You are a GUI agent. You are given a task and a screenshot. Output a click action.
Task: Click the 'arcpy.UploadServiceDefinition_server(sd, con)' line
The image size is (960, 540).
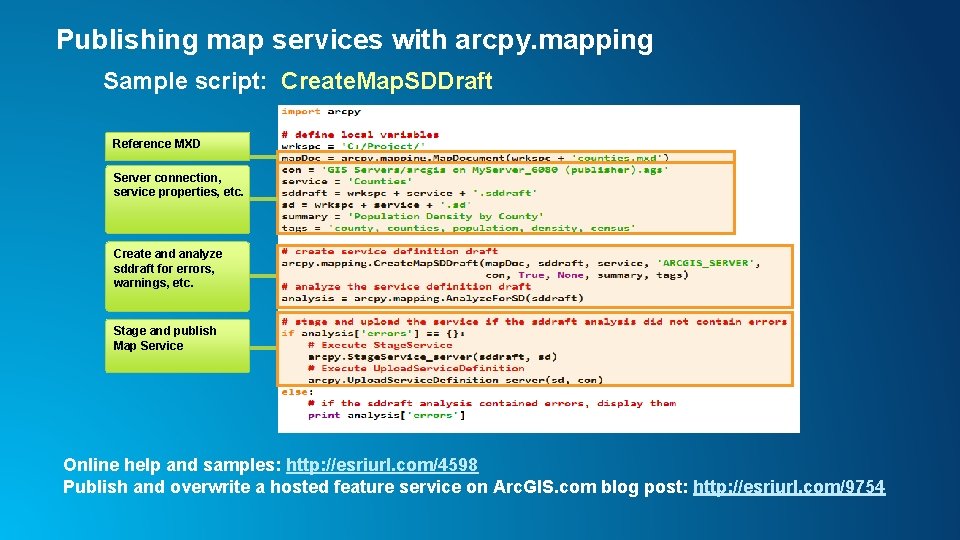[x=456, y=380]
